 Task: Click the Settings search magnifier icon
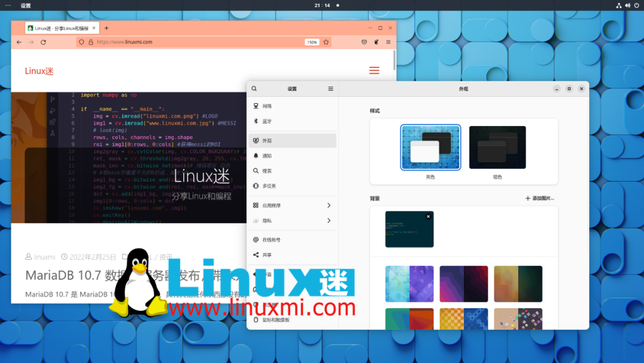[x=254, y=89]
